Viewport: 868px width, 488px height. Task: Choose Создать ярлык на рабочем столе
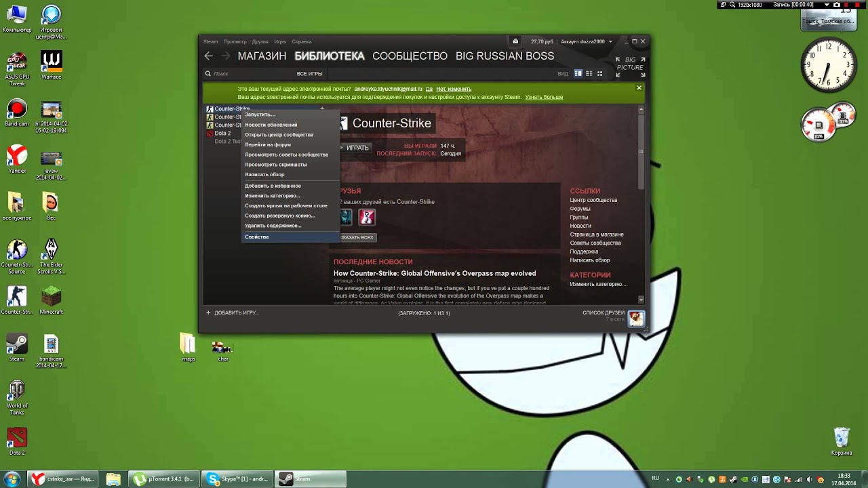(290, 205)
